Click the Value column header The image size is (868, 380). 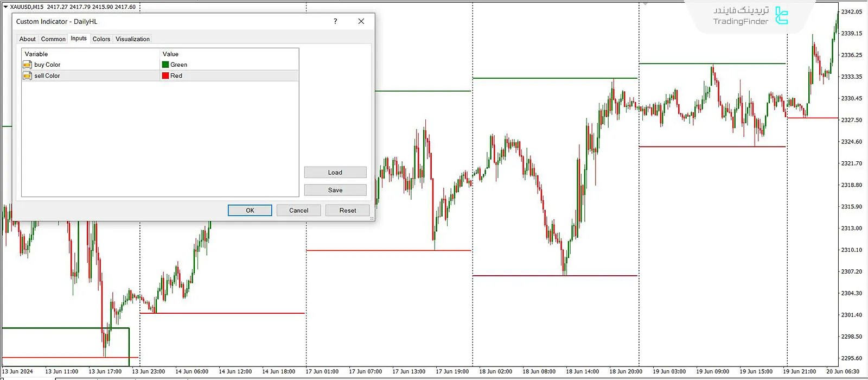click(x=170, y=54)
